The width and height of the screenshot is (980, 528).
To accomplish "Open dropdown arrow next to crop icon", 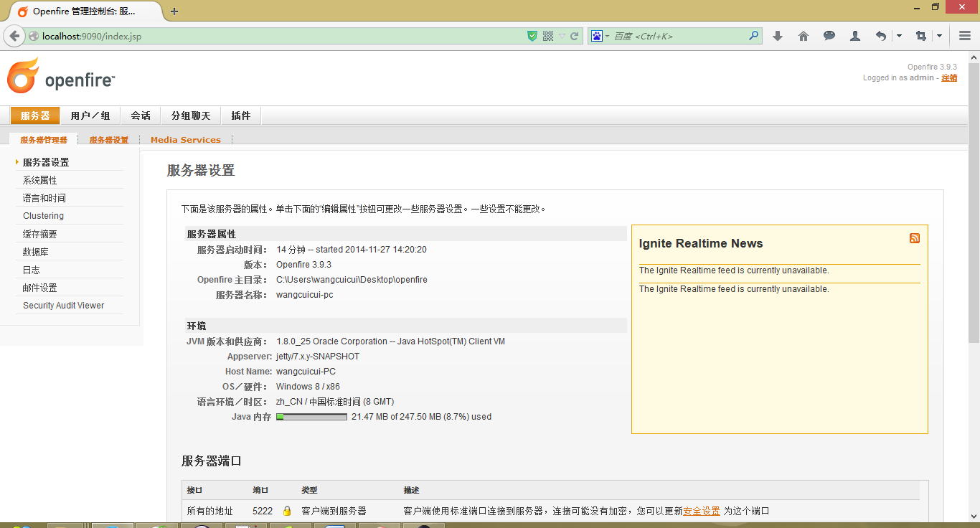I will click(940, 36).
